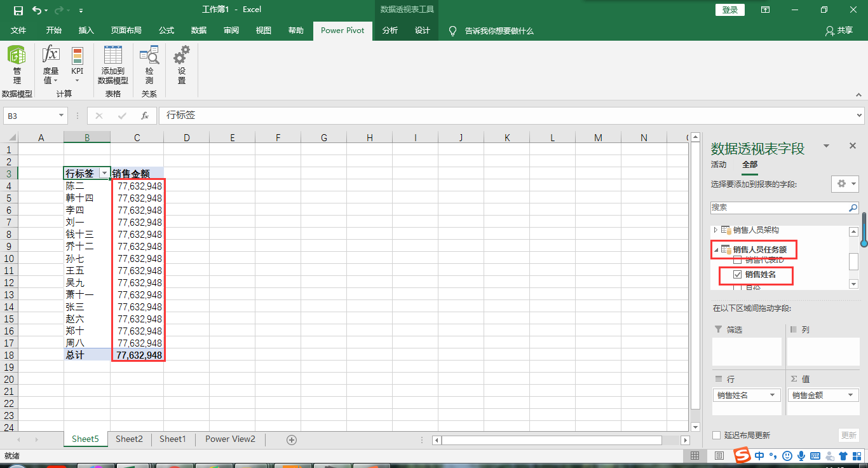Viewport: 868px width, 468px height.
Task: Open the 度量值 measures button
Action: point(51,65)
